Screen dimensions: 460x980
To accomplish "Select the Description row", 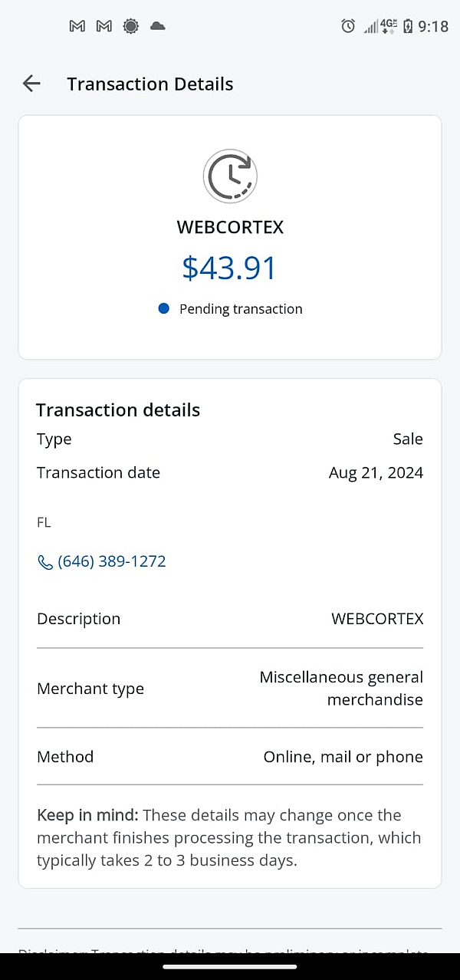I will pos(230,619).
